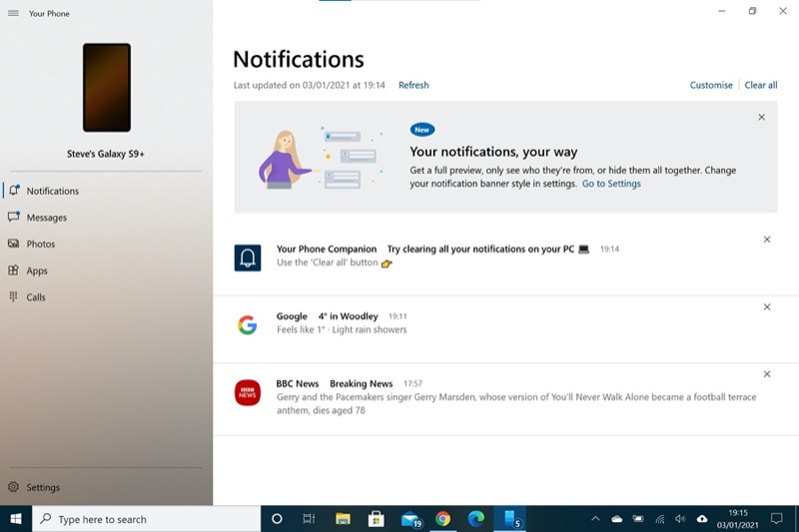Open Google Chrome from the taskbar
The height and width of the screenshot is (532, 799).
pyautogui.click(x=442, y=519)
